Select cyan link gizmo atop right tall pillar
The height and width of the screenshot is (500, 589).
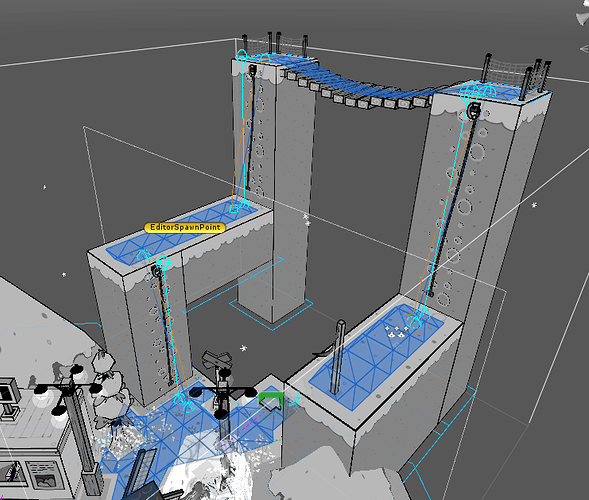pyautogui.click(x=477, y=91)
